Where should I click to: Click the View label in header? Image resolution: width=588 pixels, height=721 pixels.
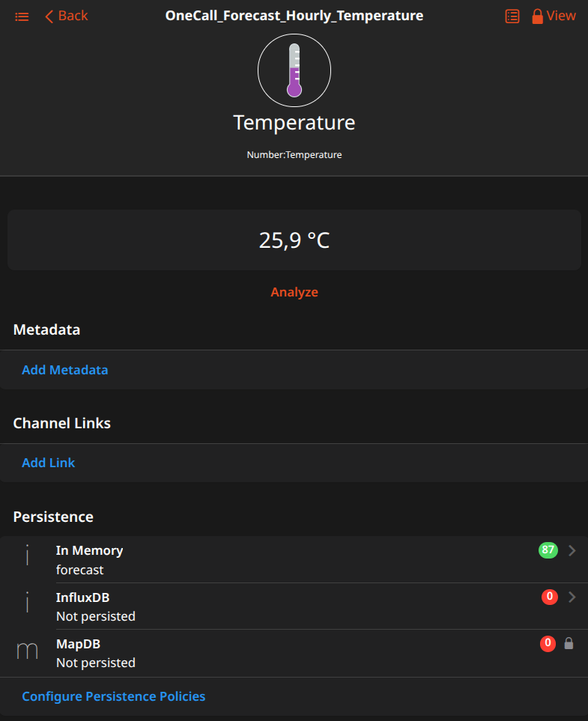coord(561,16)
